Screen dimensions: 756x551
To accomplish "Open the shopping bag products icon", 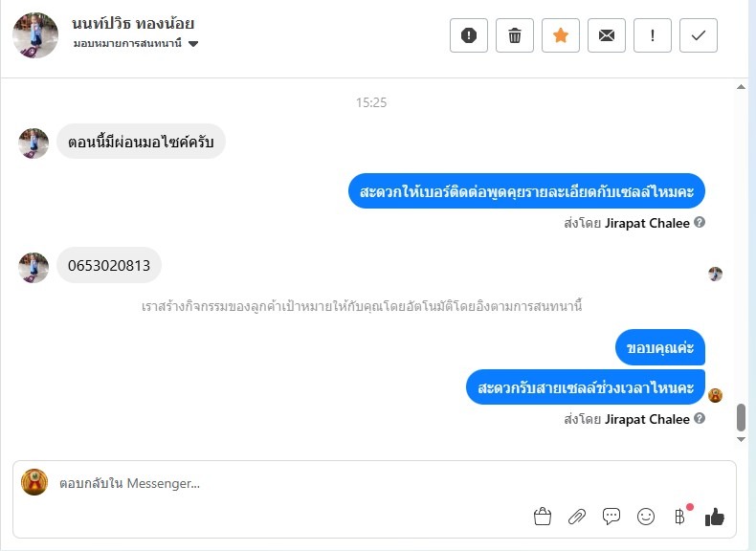I will click(543, 517).
